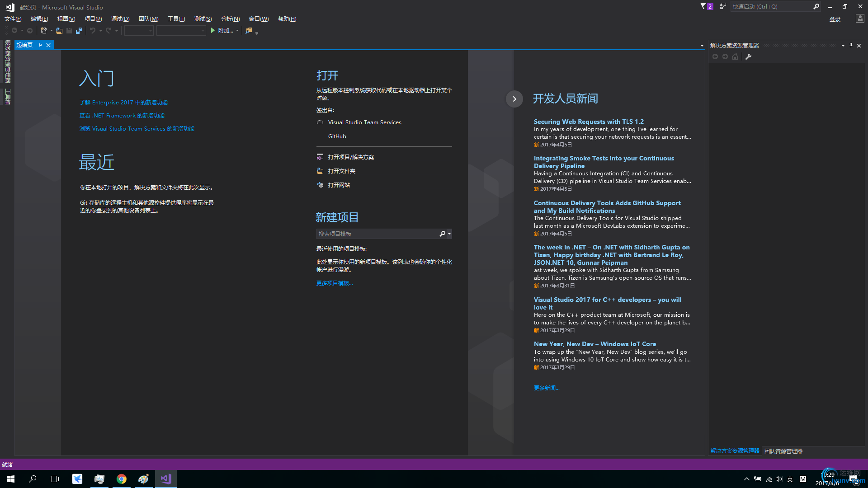Expand the 附加 debug target dropdown arrow
Viewport: 868px width, 488px height.
[237, 31]
